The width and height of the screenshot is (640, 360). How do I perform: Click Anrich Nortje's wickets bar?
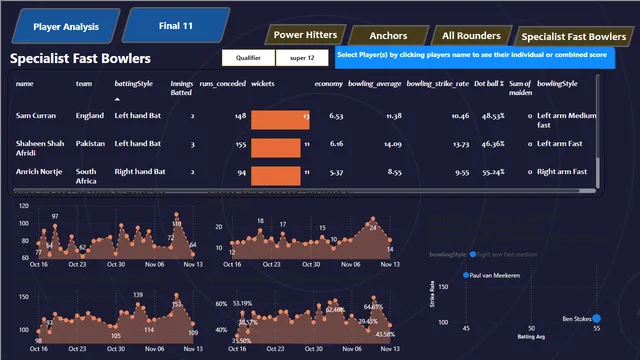point(276,176)
